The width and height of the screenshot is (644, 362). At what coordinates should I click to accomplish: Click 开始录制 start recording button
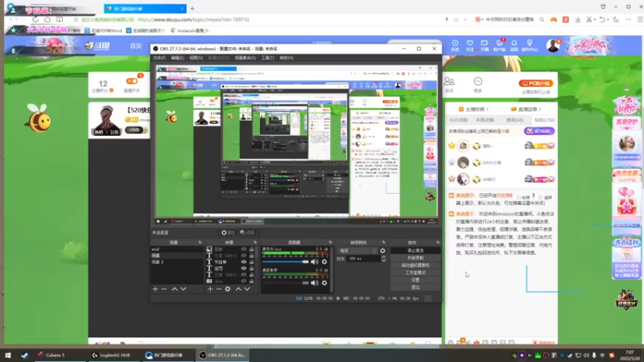[415, 257]
